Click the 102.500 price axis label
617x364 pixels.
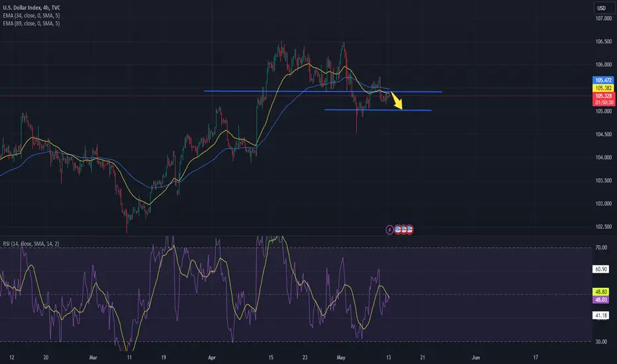(x=603, y=227)
